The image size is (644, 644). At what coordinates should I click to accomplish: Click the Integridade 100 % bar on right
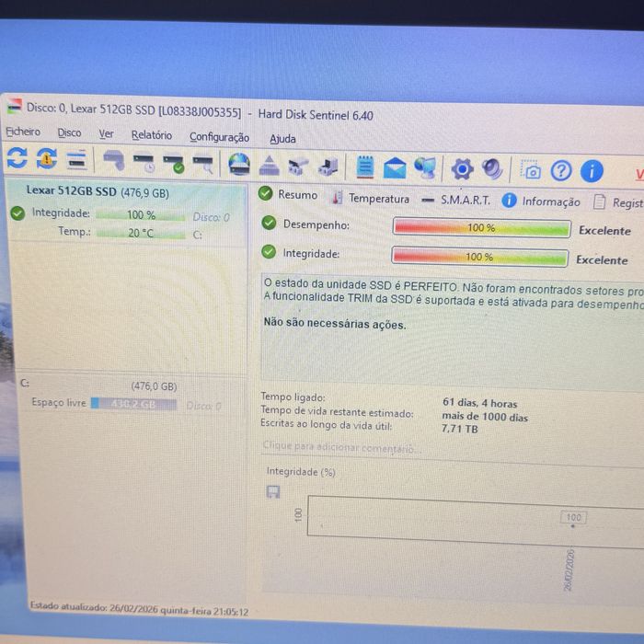pos(479,257)
